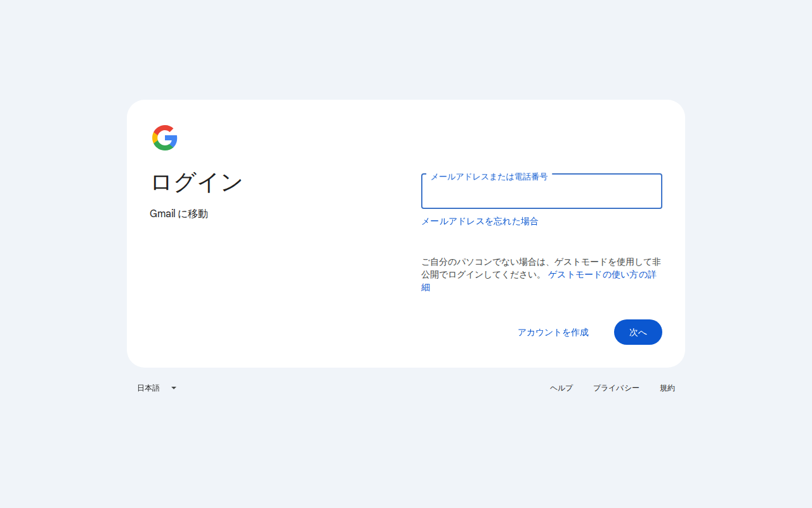Click the ログイン heading text
This screenshot has height=508, width=812.
click(197, 183)
